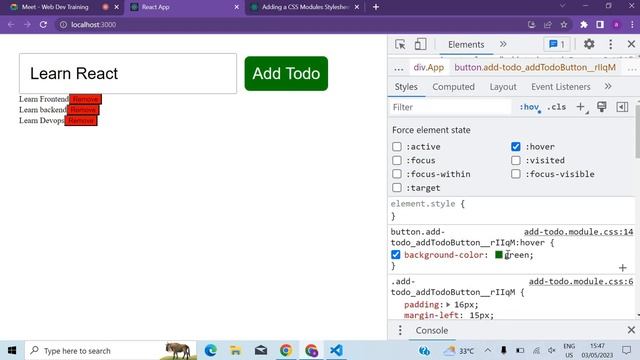Switch to the Elements panel tab
Viewport: 640px width, 360px height.
coord(466,44)
